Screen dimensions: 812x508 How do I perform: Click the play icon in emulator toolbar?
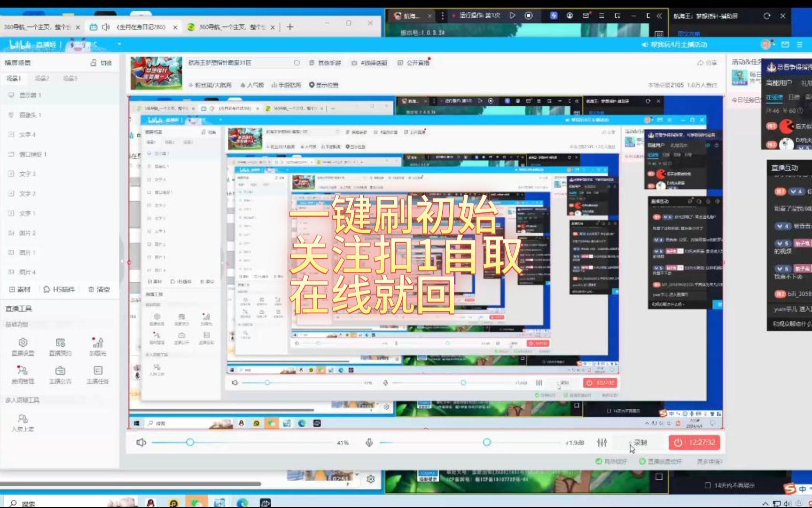coord(512,16)
